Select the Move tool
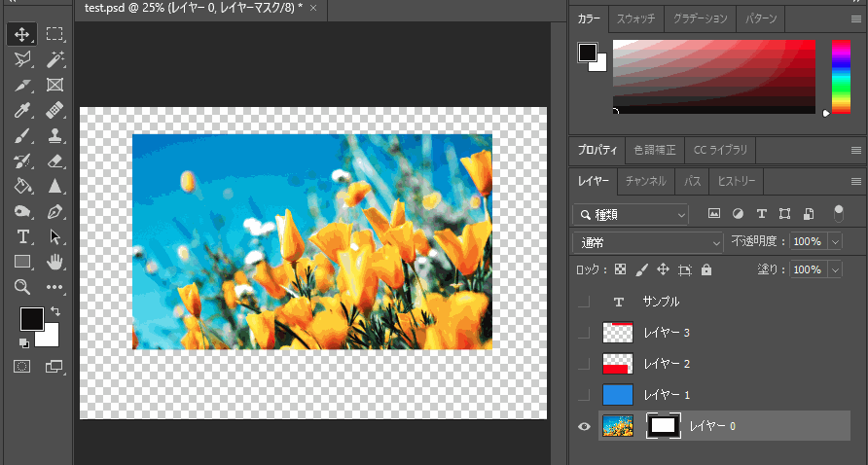This screenshot has width=868, height=465. (21, 34)
